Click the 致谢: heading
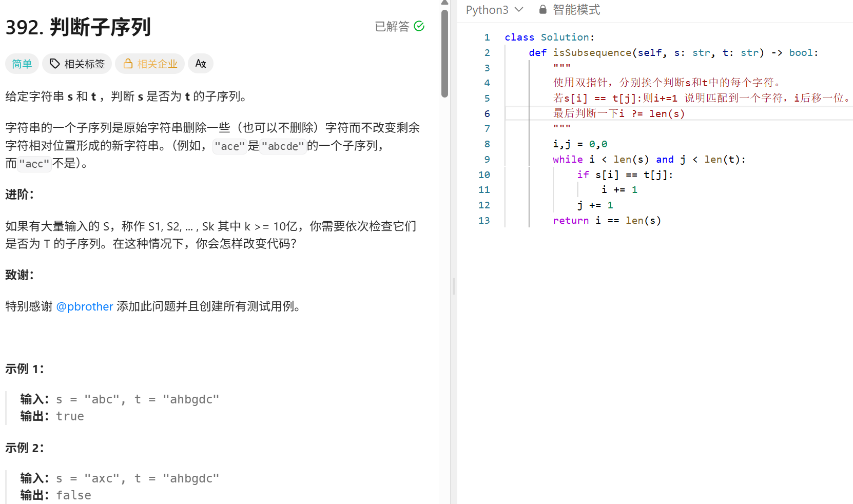 pos(20,275)
